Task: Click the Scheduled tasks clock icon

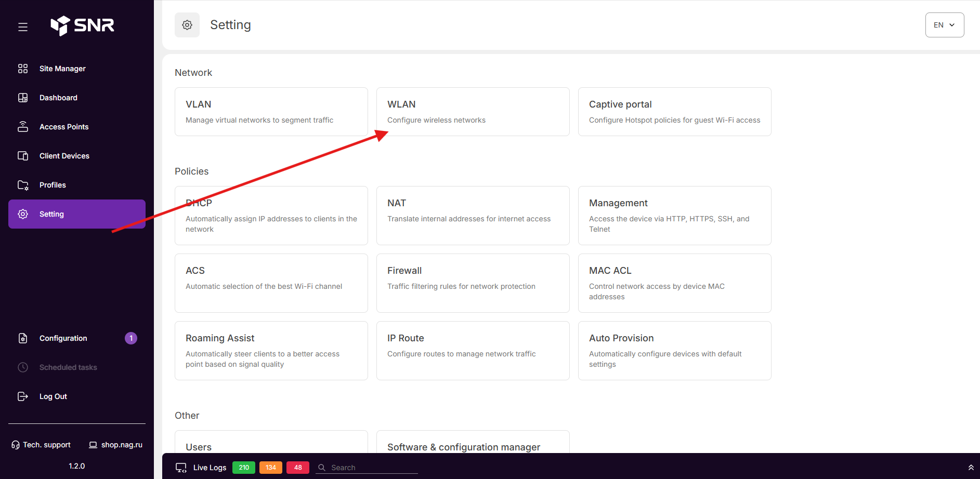Action: (23, 367)
